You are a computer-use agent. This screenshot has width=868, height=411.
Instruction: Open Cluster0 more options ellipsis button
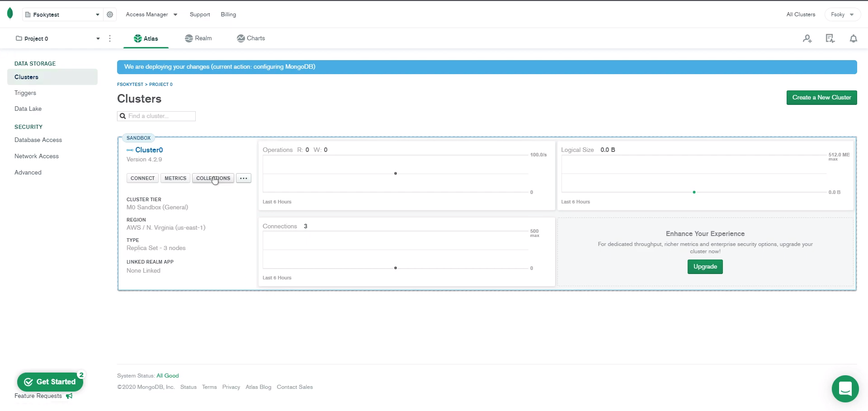click(x=243, y=178)
